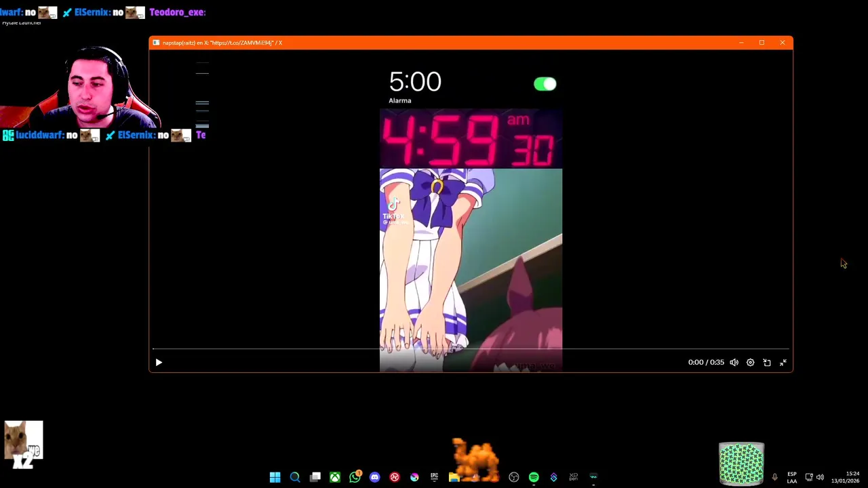Open Task View from the taskbar
The image size is (868, 488).
click(315, 477)
